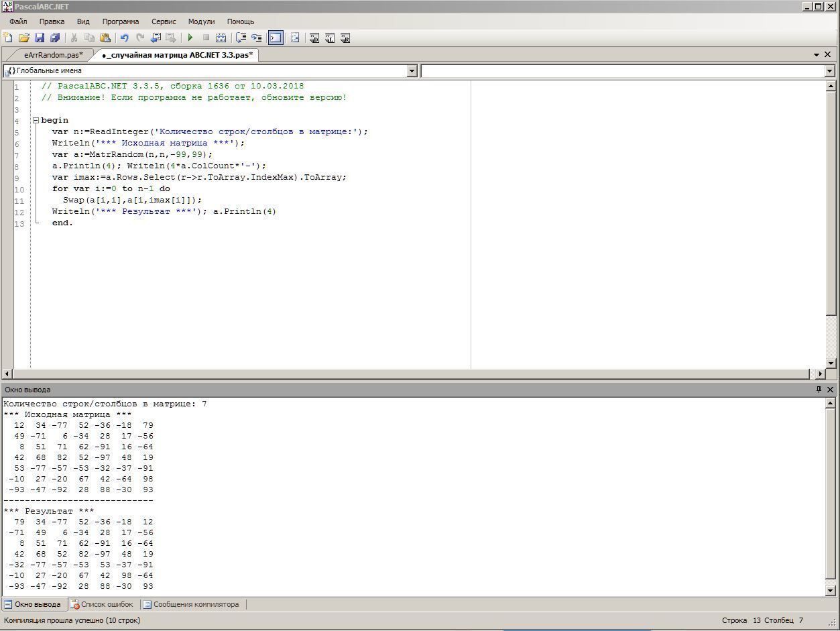Image resolution: width=840 pixels, height=631 pixels.
Task: Click the Open file folder icon
Action: 23,38
